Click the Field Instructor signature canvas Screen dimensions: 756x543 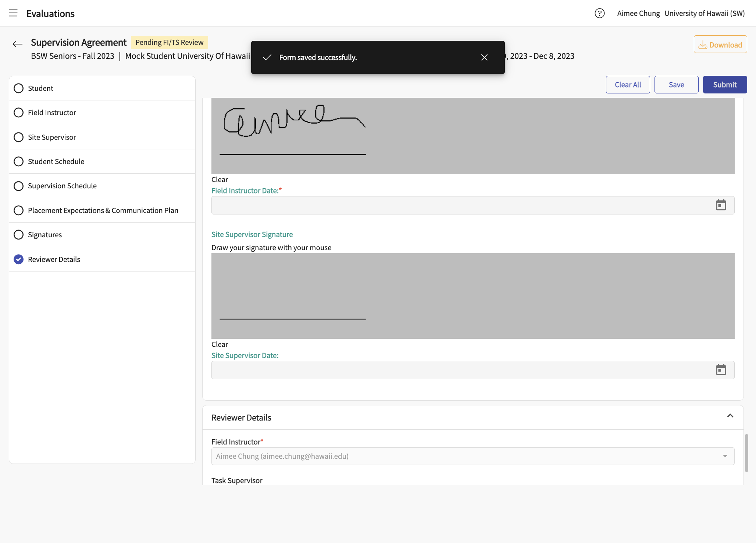473,136
